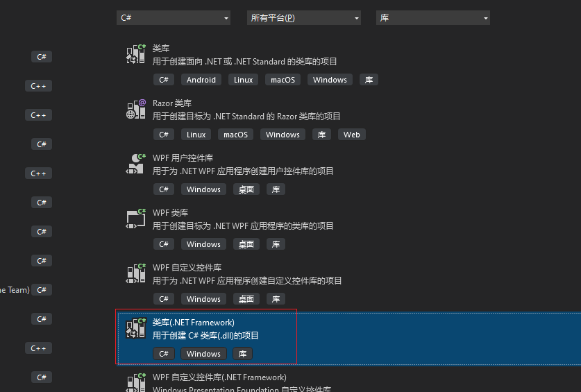Screen dimensions: 581x392
Task: Select the Razor 类库 template title
Action: [x=172, y=103]
